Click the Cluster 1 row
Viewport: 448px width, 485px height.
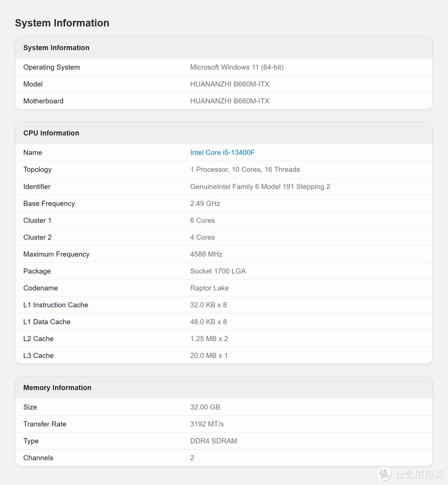coord(224,220)
